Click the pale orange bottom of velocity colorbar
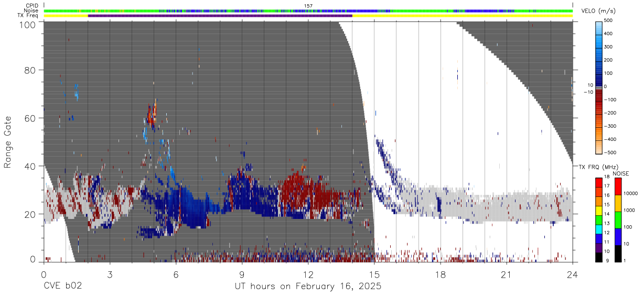Image resolution: width=644 pixels, height=297 pixels. coord(598,148)
